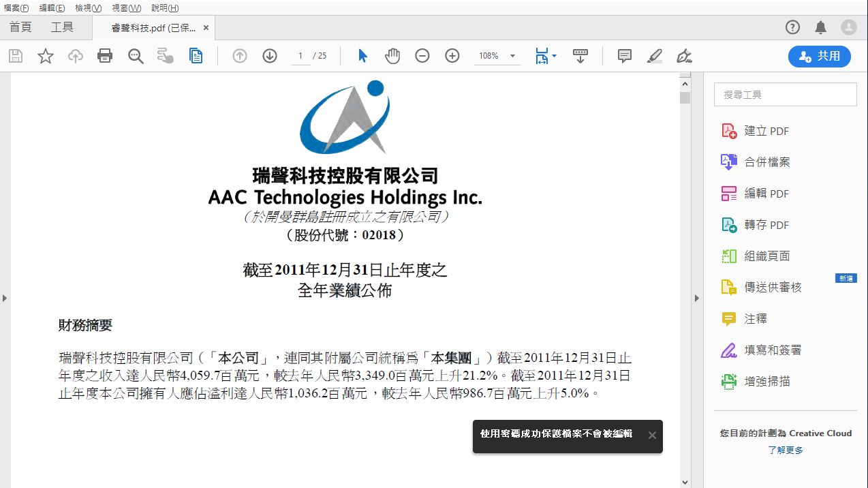Switch to the Hand tool

pos(392,56)
